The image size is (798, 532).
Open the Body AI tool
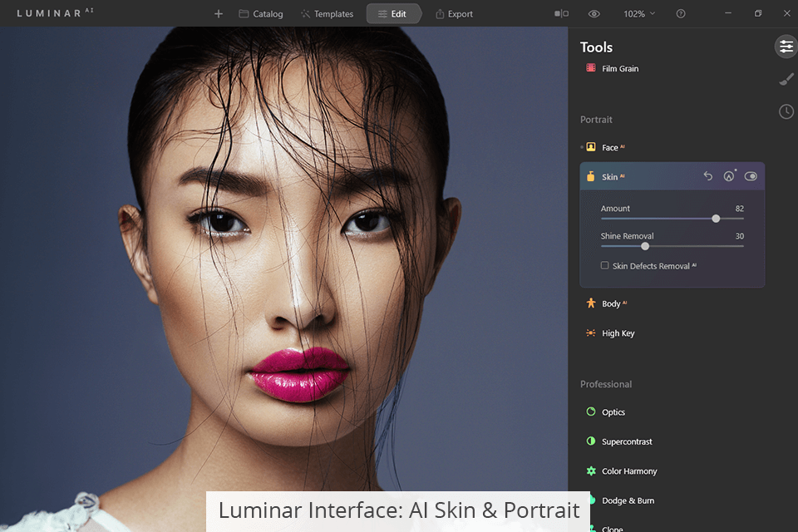coord(607,303)
